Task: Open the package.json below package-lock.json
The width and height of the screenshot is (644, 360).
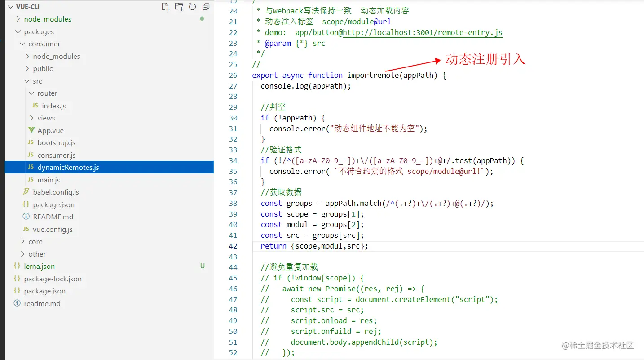Action: pos(44,291)
